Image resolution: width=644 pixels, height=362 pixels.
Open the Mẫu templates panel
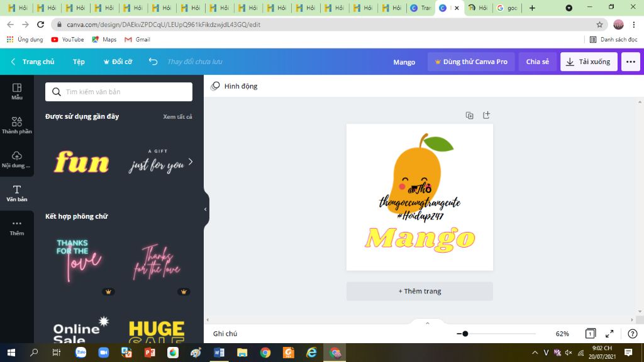[x=17, y=92]
